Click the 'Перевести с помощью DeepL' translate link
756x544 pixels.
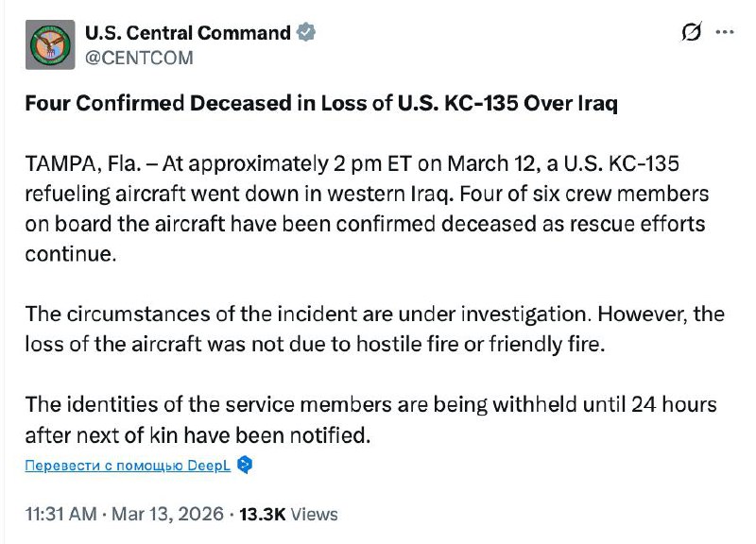[x=129, y=466]
